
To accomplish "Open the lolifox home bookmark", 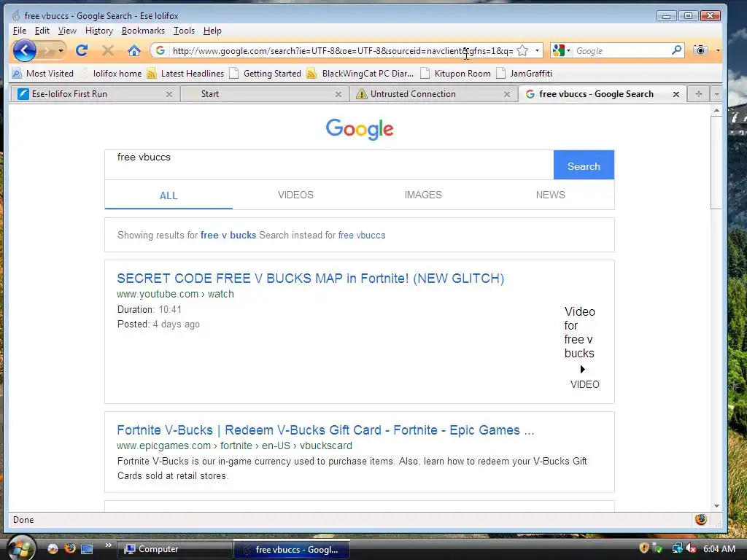I will 112,74.
